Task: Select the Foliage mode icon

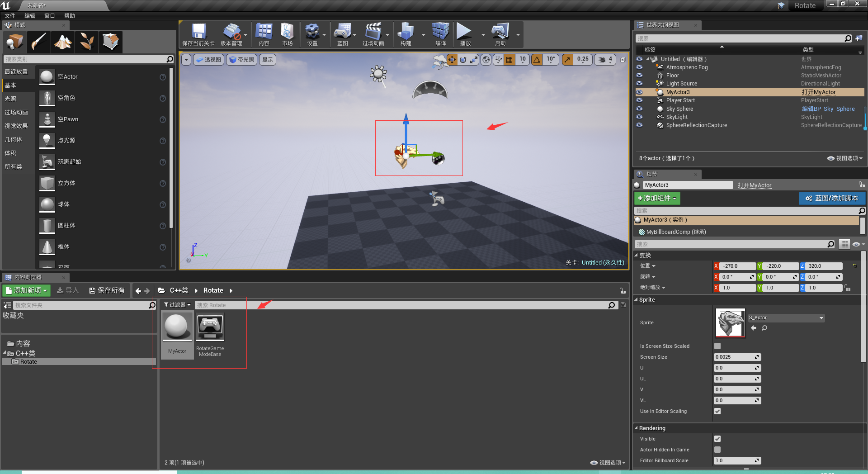Action: pos(87,42)
